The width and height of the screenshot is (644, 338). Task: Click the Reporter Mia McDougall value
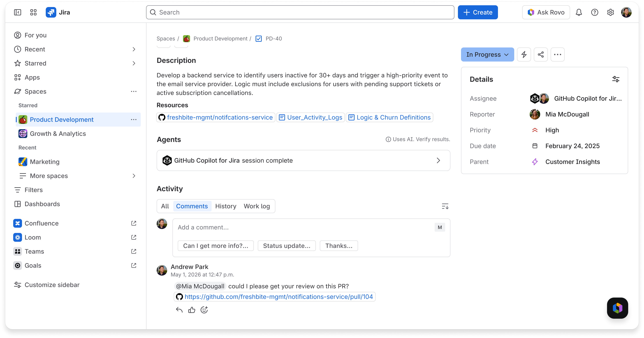(559, 114)
